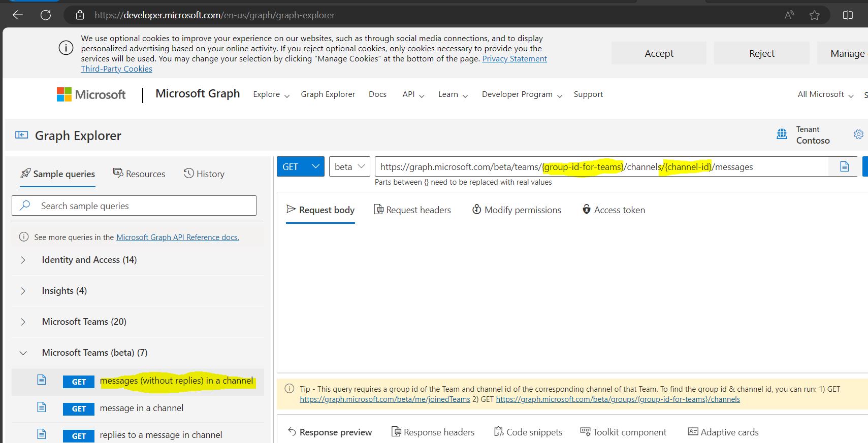The height and width of the screenshot is (443, 868).
Task: Open the groups channels link in the tip
Action: [x=618, y=399]
